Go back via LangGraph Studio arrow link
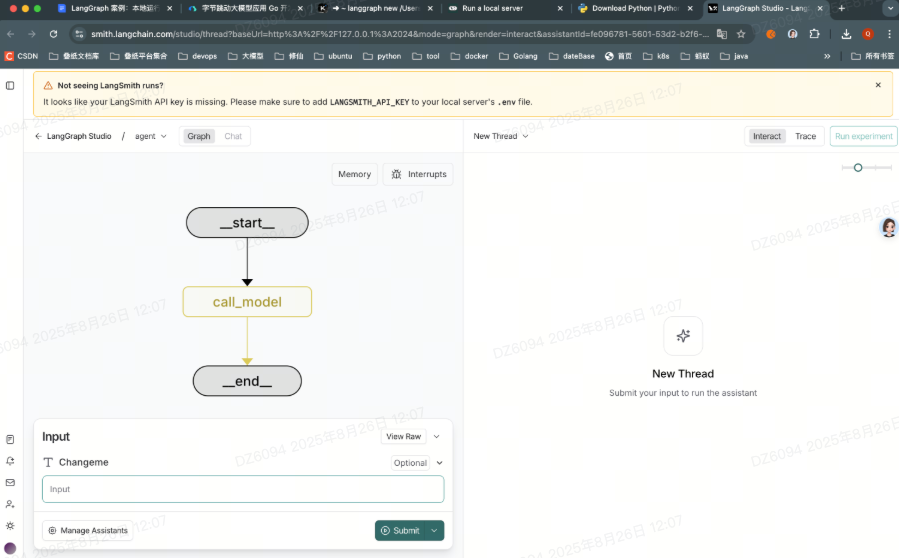The image size is (899, 558). pos(73,136)
